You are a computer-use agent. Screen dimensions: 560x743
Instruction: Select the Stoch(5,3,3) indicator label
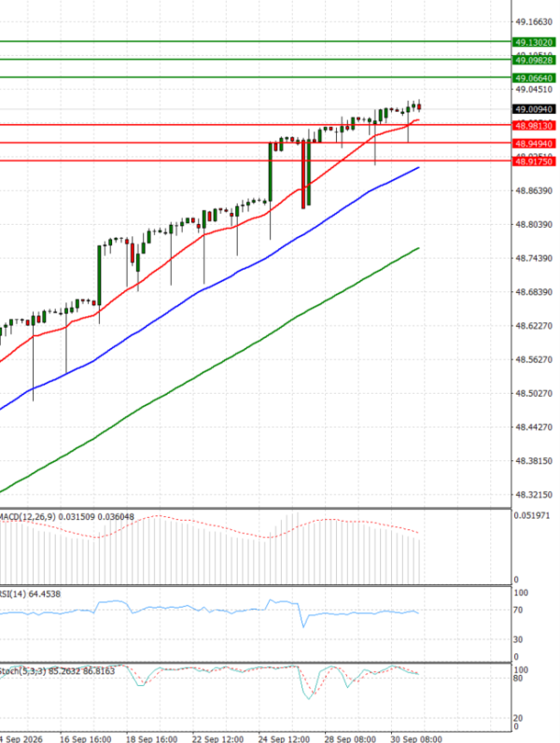click(x=57, y=671)
